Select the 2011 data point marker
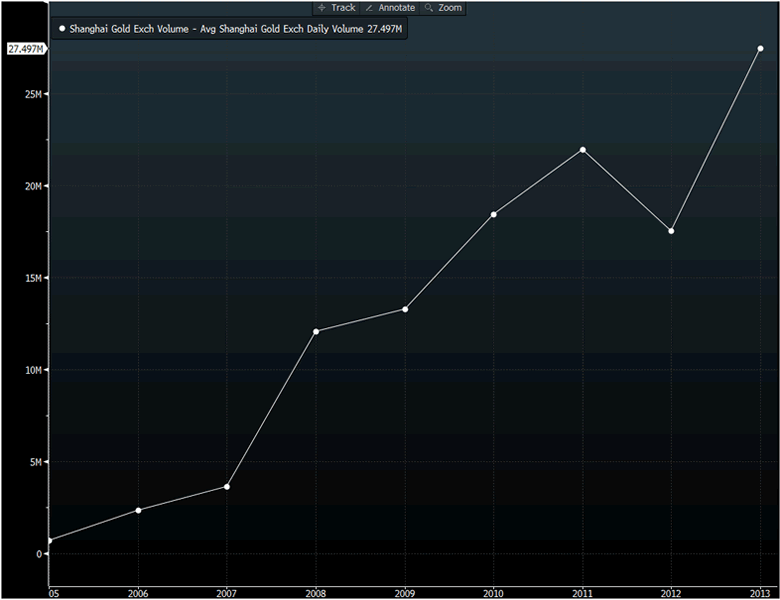 (x=583, y=150)
